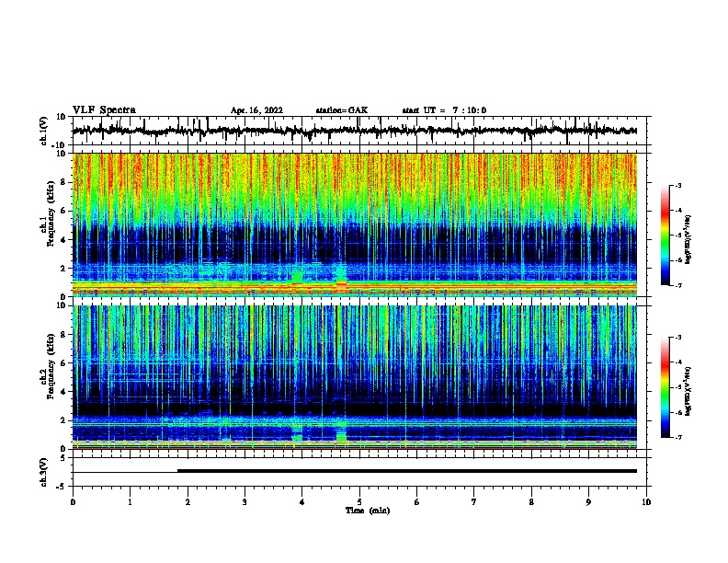Click the "2" kHz tick on ch.2 frequency axis
This screenshot has width=728, height=563.
tap(63, 420)
